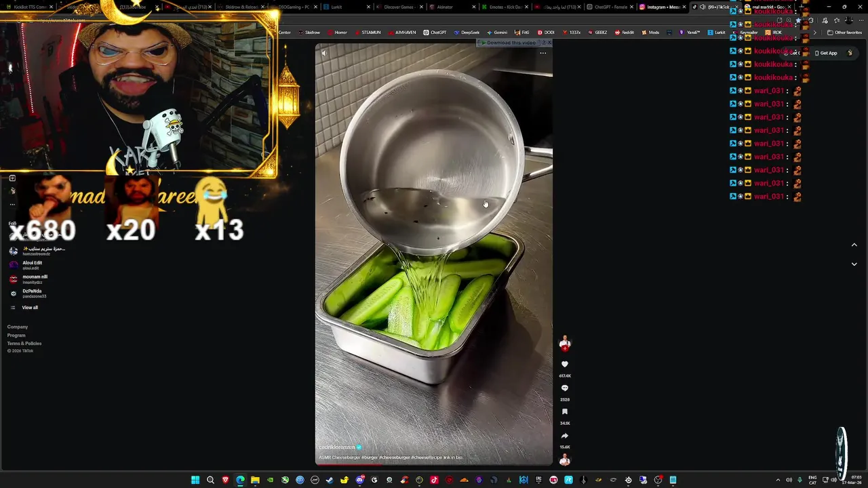This screenshot has width=868, height=488.
Task: Open the Windows Start menu
Action: click(195, 480)
